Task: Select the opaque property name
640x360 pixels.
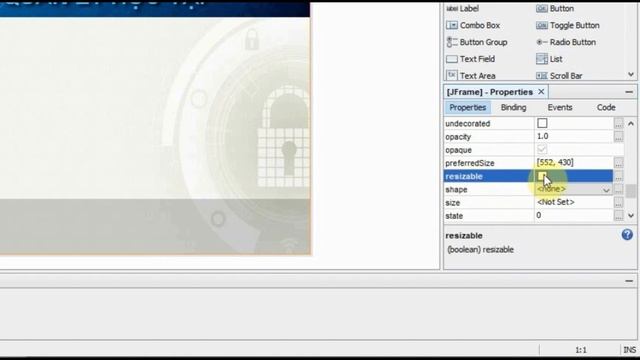Action: tap(458, 150)
